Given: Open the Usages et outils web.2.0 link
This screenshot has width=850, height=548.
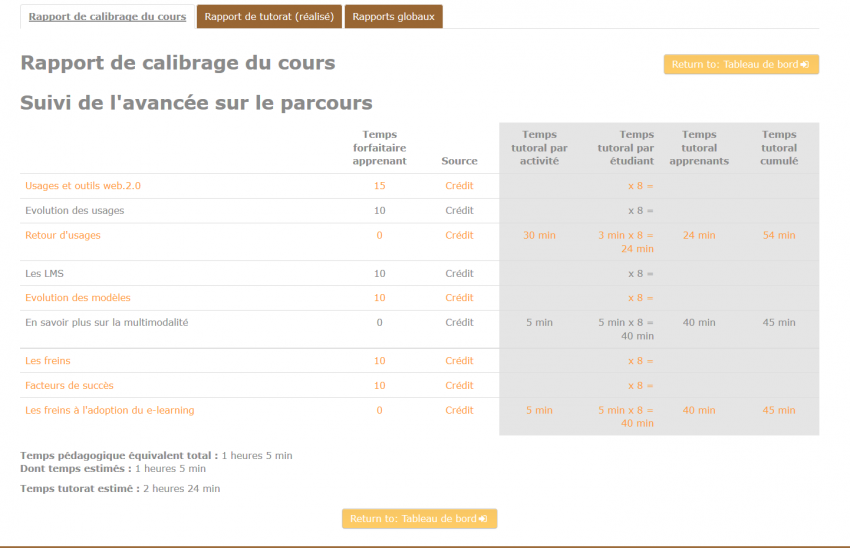Looking at the screenshot, I should pyautogui.click(x=83, y=186).
